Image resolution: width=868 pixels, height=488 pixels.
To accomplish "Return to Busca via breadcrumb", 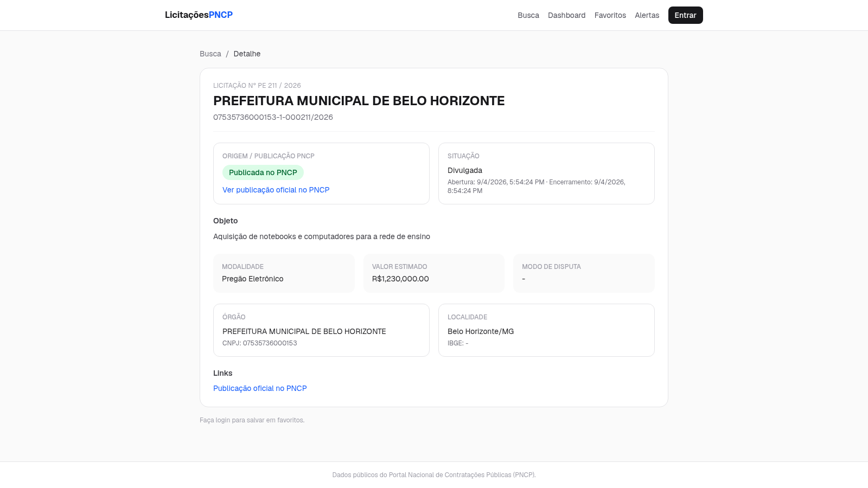I will click(x=210, y=54).
